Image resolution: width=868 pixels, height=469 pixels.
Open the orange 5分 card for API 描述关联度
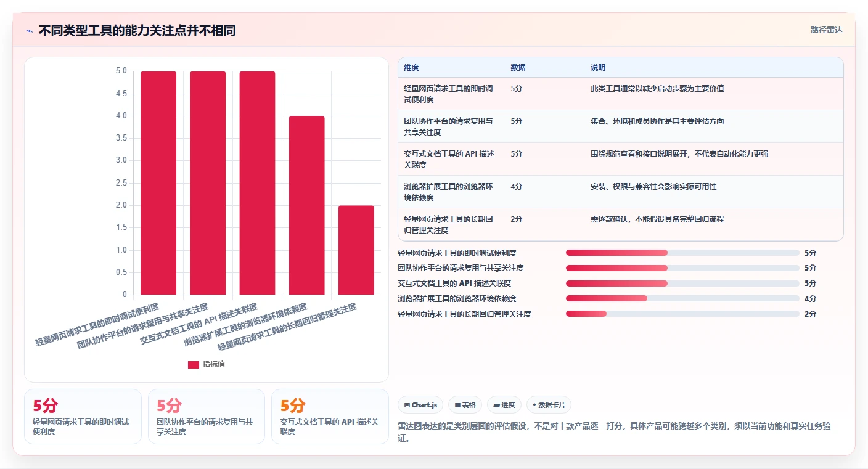pyautogui.click(x=330, y=417)
